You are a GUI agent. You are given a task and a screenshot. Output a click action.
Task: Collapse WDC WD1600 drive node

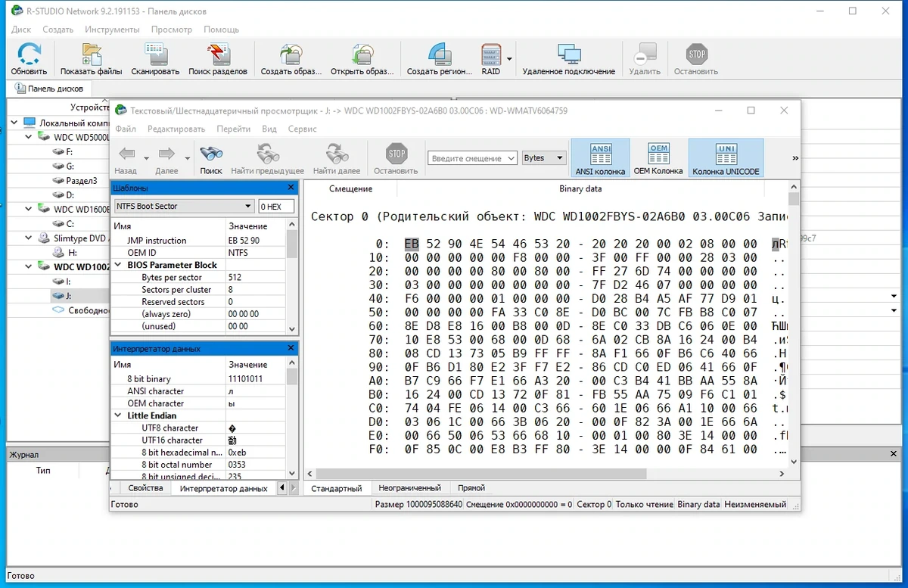(29, 209)
